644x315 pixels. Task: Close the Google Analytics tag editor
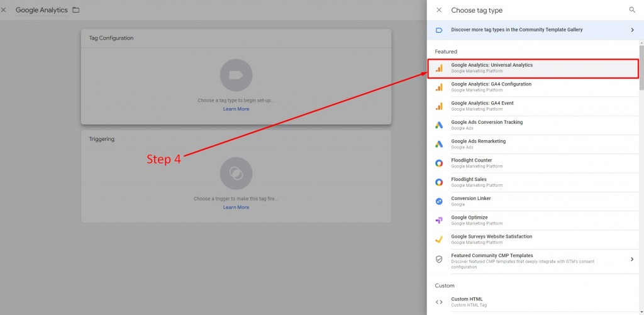[x=4, y=10]
